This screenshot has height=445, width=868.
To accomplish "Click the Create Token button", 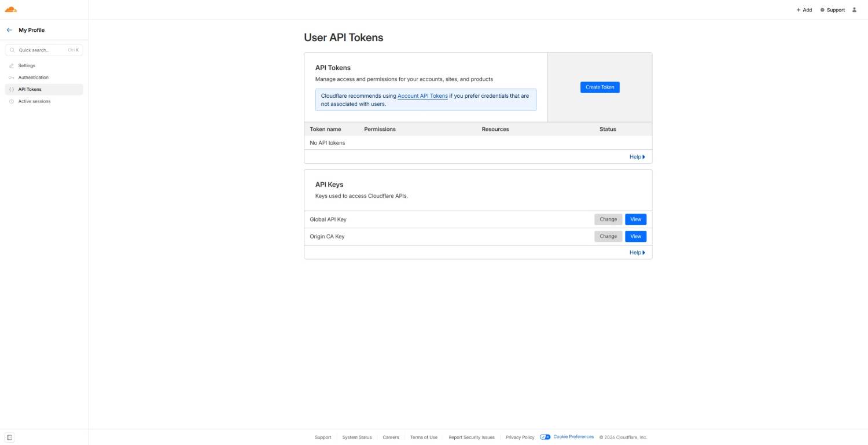I will point(599,87).
